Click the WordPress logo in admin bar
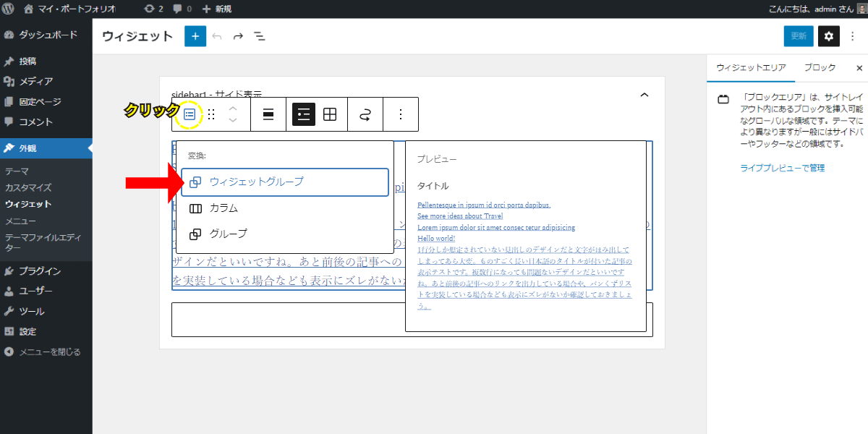Screen dimensions: 868x434 9,9
